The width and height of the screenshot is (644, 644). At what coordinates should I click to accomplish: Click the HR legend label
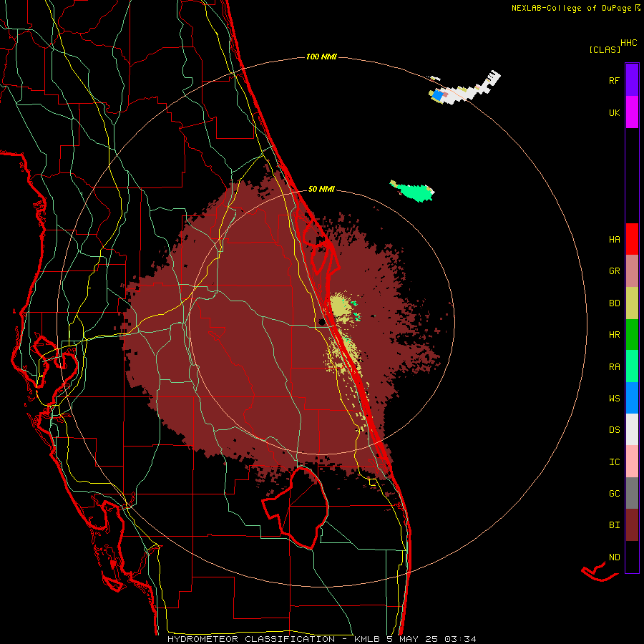coord(614,335)
